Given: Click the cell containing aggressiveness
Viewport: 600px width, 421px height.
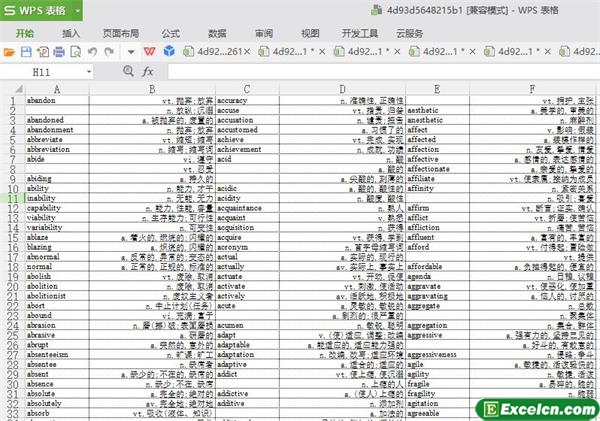Looking at the screenshot, I should [x=437, y=355].
